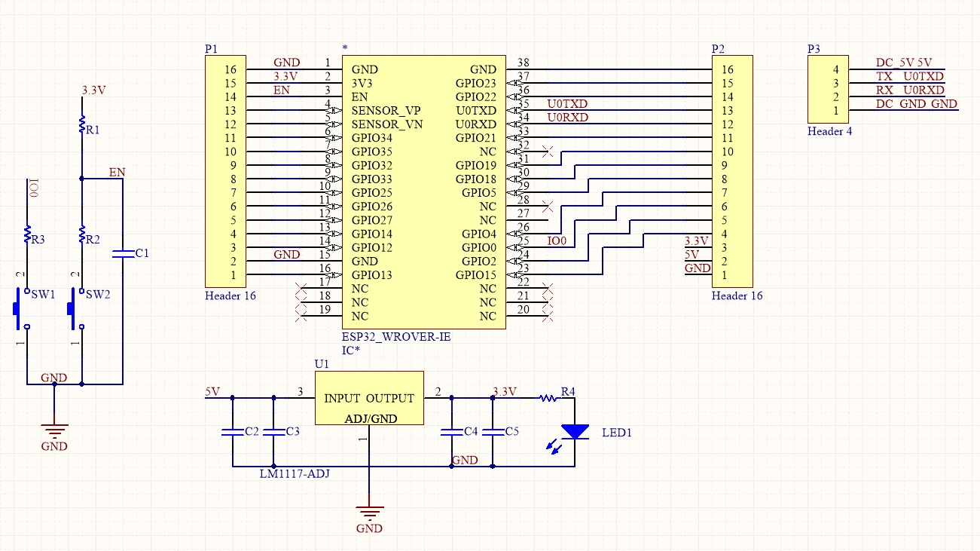Click the GPIO34 pin name

(371, 137)
